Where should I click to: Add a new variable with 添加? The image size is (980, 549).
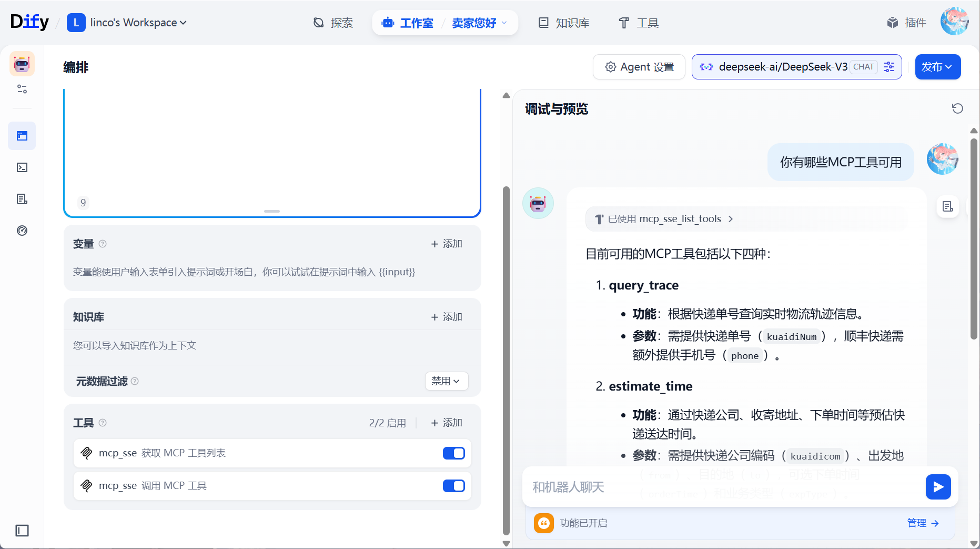point(447,244)
